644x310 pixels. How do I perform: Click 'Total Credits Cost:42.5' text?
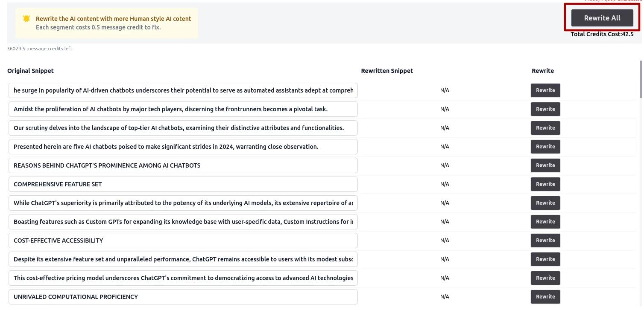[x=602, y=34]
